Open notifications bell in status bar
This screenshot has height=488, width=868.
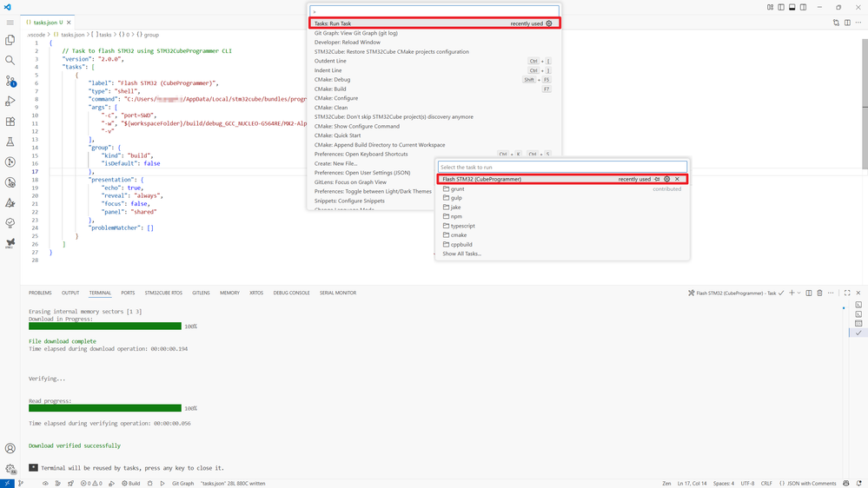(x=858, y=483)
